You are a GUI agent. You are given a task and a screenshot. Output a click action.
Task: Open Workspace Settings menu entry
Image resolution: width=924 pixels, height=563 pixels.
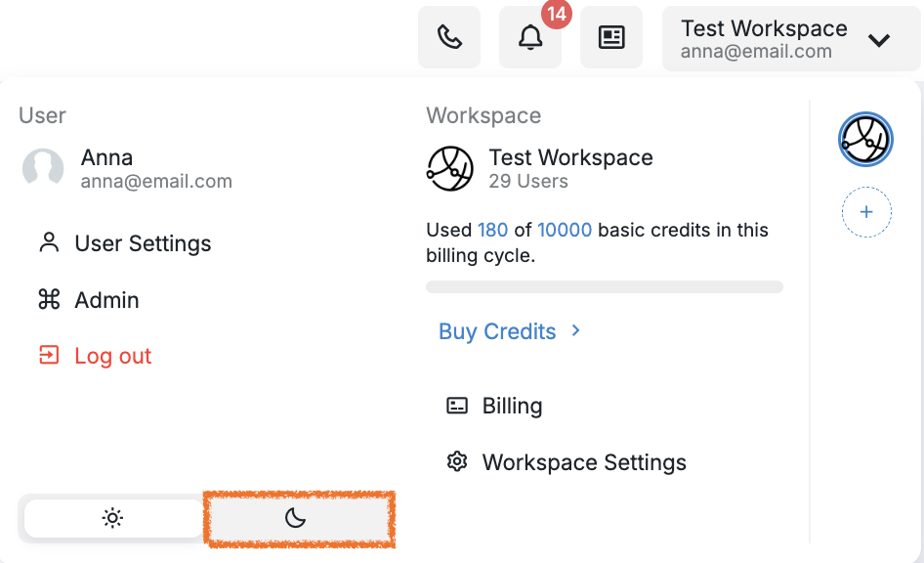(x=567, y=461)
